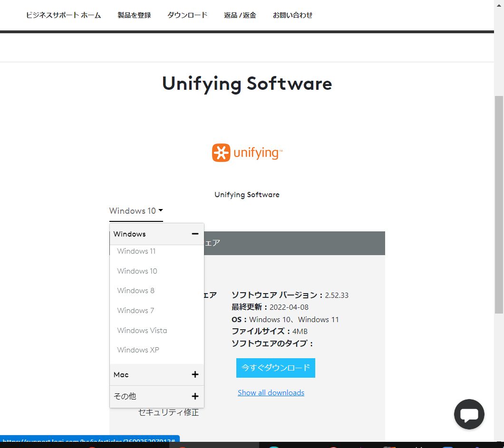This screenshot has height=448, width=504.
Task: Open the chat bubble icon
Action: point(469,414)
